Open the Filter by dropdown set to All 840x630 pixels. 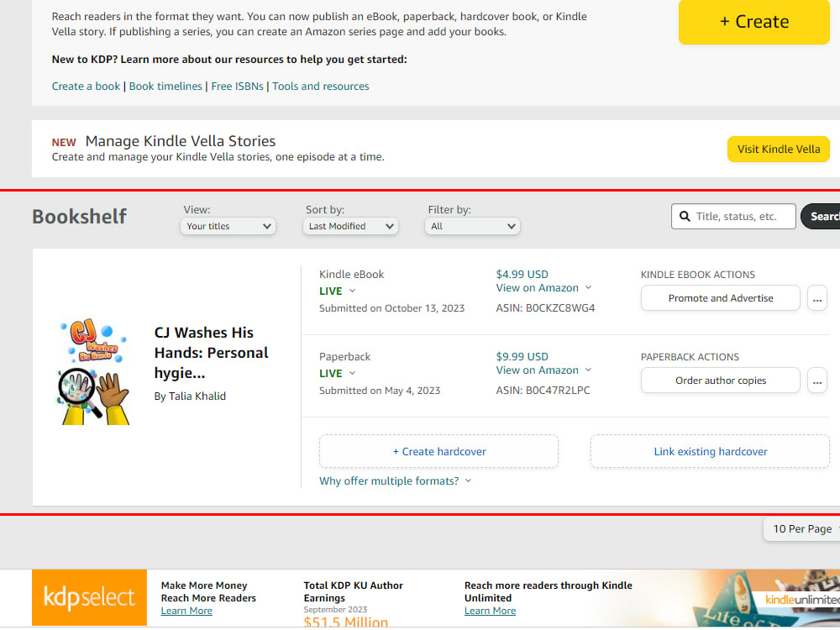point(472,226)
